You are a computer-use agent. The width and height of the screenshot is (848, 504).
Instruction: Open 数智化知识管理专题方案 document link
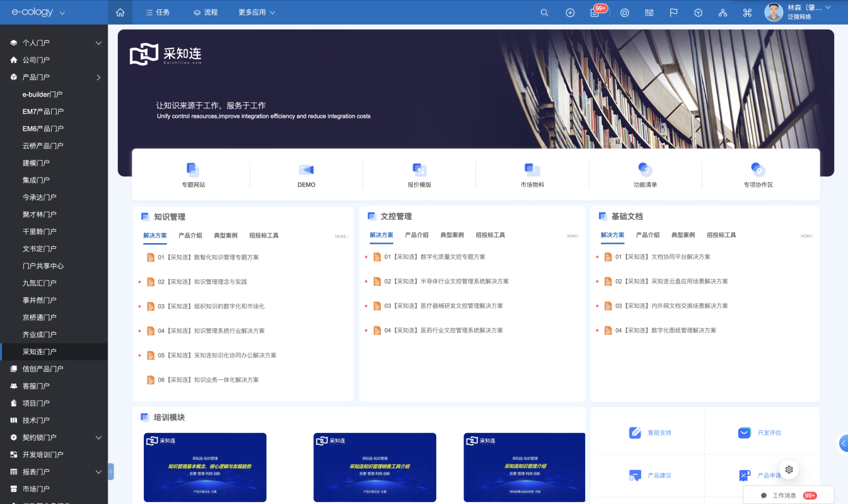[x=208, y=257]
